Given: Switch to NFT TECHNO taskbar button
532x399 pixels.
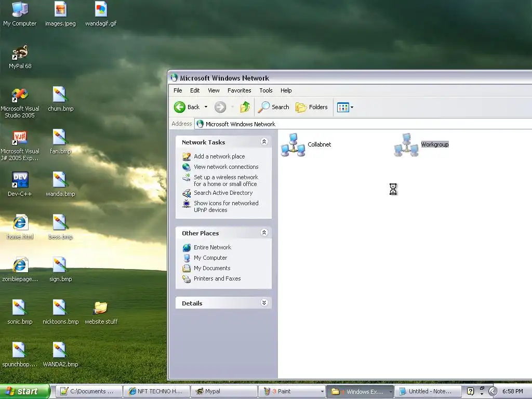Looking at the screenshot, I should [156, 392].
